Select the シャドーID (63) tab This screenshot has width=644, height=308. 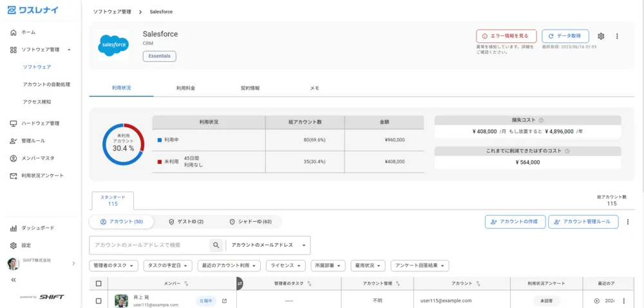(250, 222)
